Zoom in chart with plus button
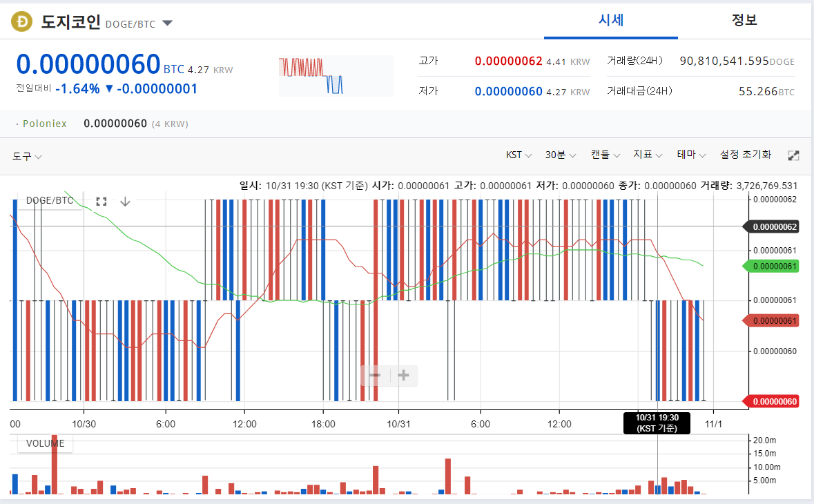814x504 pixels. click(404, 376)
